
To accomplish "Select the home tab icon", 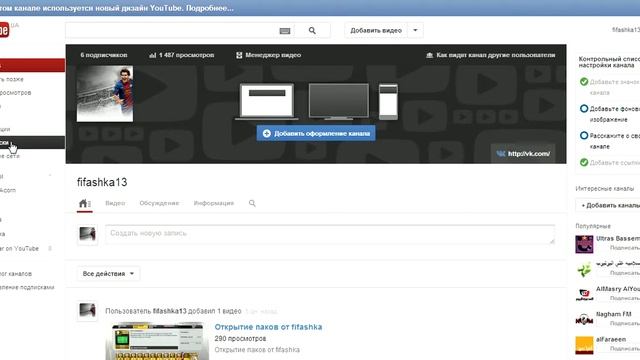I will pyautogui.click(x=84, y=203).
